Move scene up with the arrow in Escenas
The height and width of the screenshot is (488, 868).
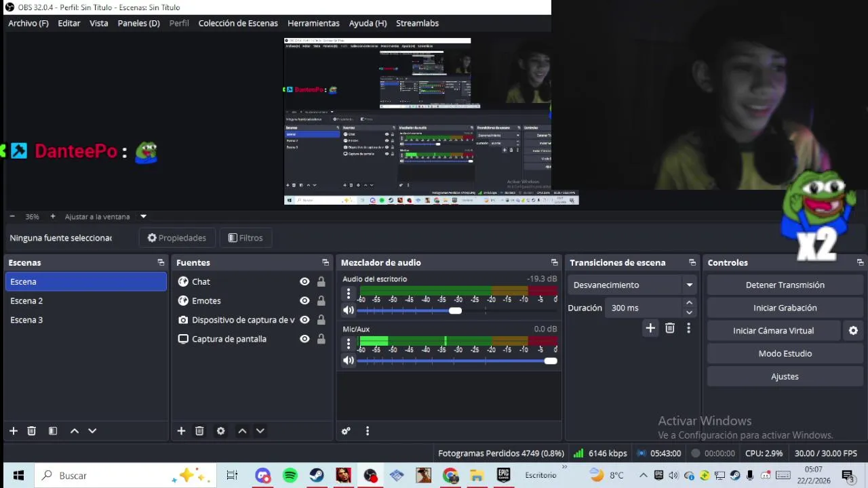(75, 431)
